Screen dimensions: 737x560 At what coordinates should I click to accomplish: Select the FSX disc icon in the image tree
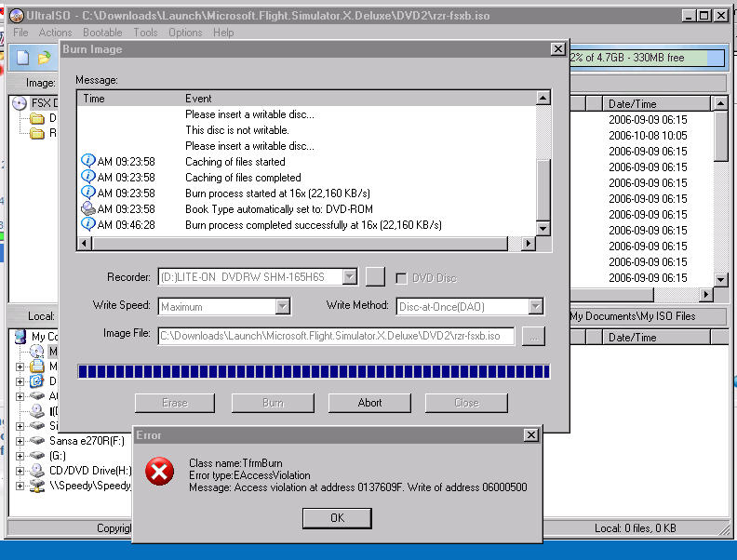pos(20,103)
